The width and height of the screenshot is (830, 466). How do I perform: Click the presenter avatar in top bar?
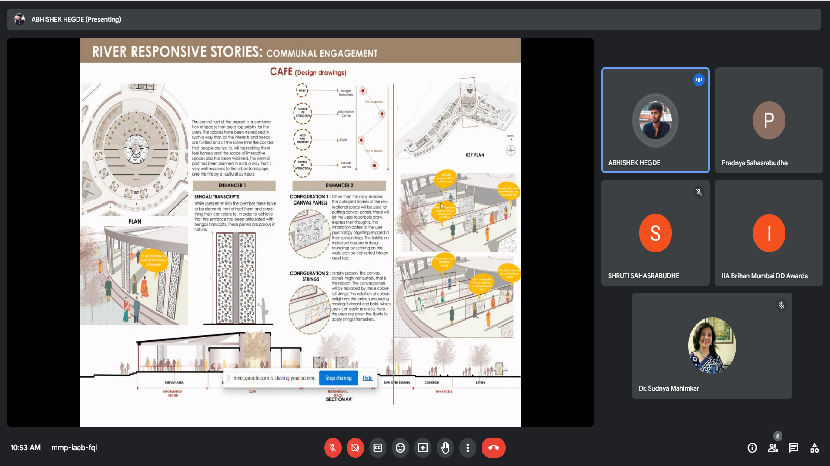click(x=19, y=18)
